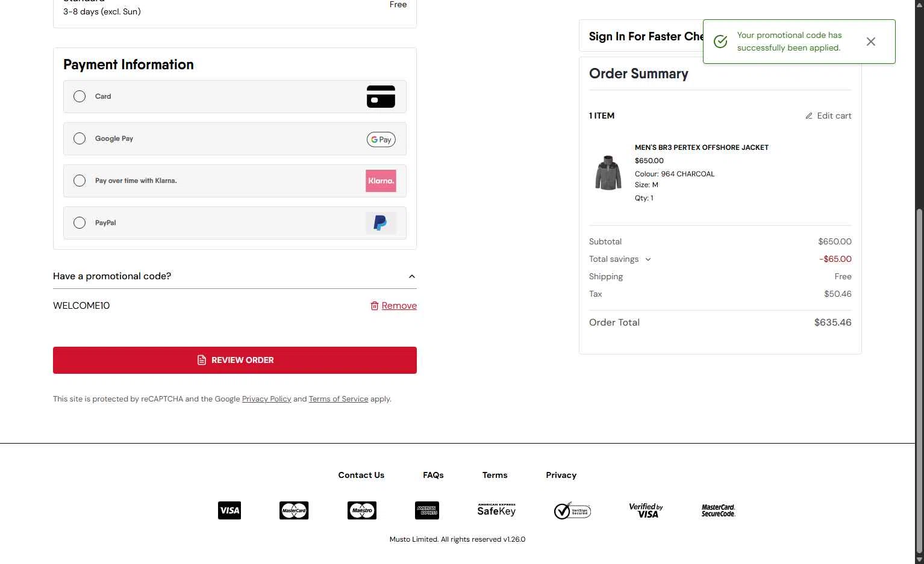Expand the Total savings chevron
924x564 pixels.
(x=648, y=259)
